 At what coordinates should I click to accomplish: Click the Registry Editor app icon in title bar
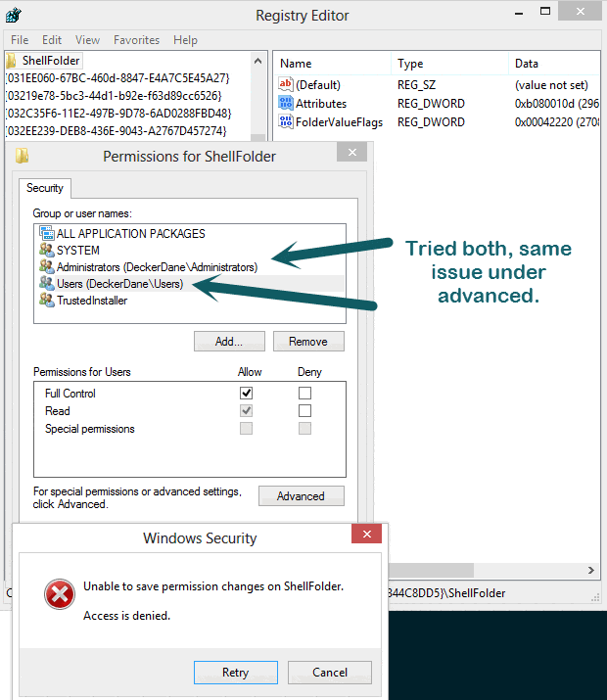pyautogui.click(x=14, y=16)
